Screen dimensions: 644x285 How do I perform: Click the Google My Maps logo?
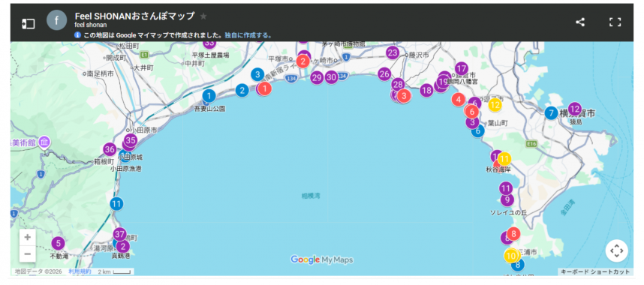[321, 259]
